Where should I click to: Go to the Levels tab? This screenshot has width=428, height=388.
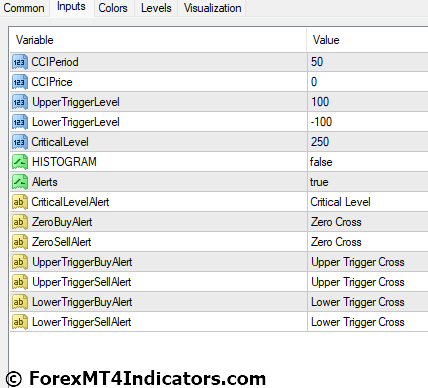click(x=156, y=8)
